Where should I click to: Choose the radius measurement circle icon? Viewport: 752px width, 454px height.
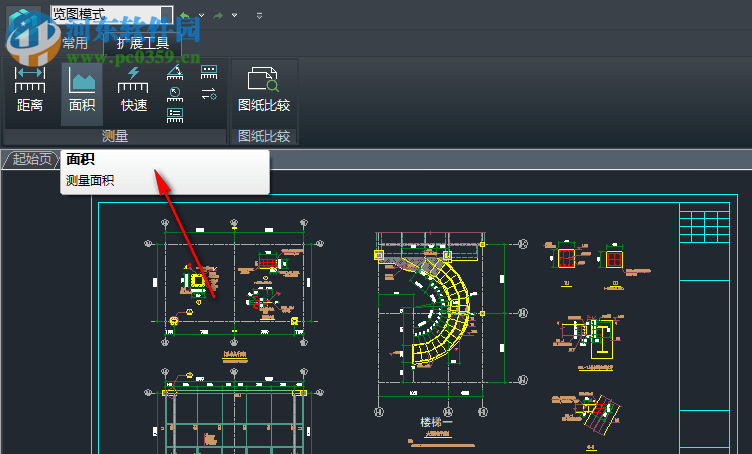point(175,94)
